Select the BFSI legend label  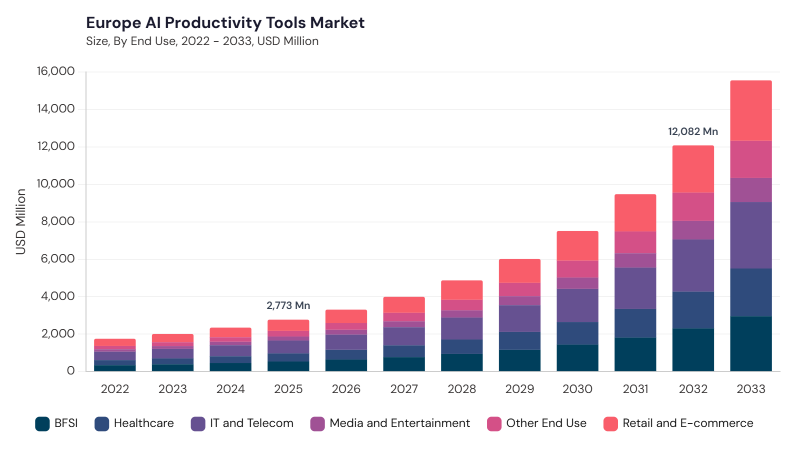[66, 423]
